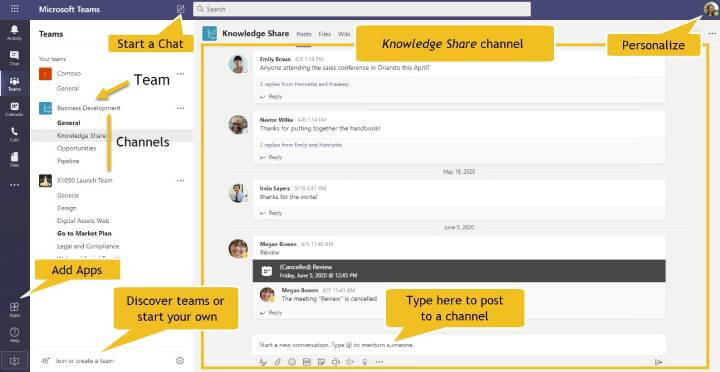Screen dimensions: 720x372
Task: Click the Search box
Action: point(362,9)
